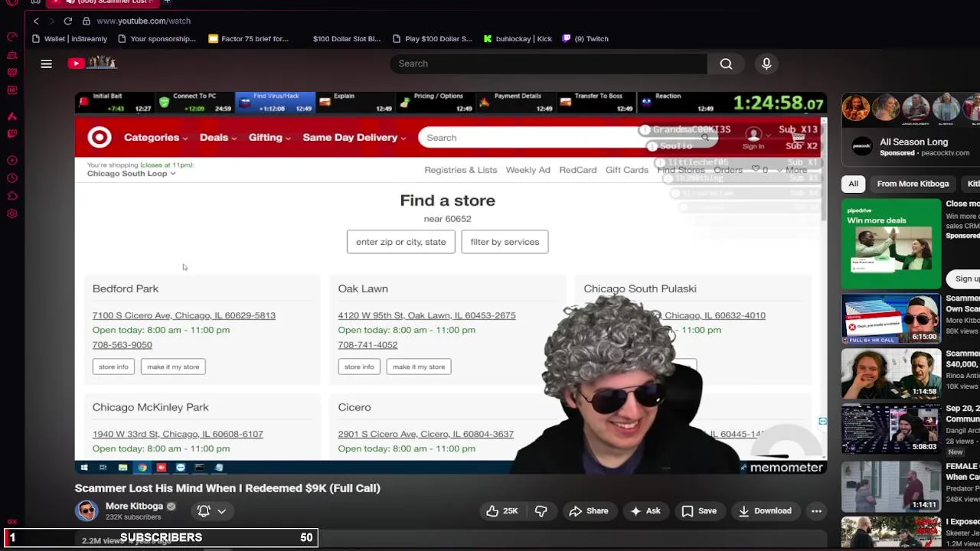Image resolution: width=980 pixels, height=551 pixels.
Task: Click Task View icon in video taskbar
Action: pyautogui.click(x=103, y=467)
